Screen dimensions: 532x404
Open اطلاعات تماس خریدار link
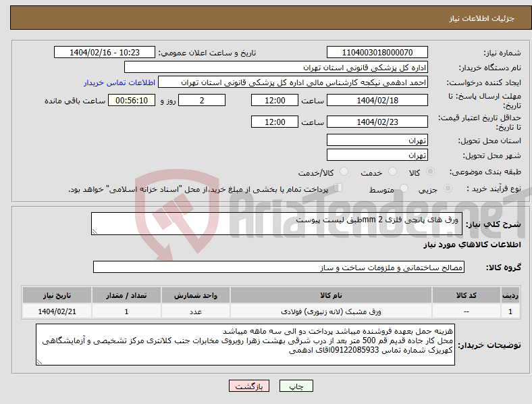119,82
